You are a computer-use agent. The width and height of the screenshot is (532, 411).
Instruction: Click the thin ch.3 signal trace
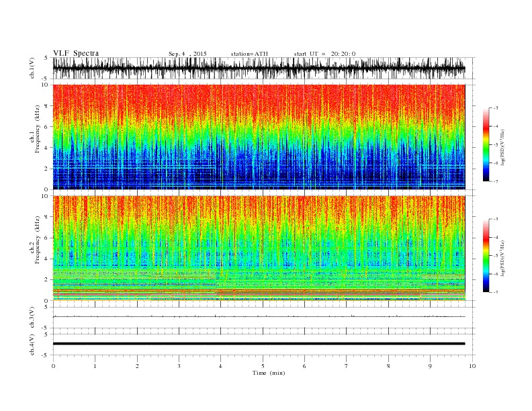click(x=259, y=316)
